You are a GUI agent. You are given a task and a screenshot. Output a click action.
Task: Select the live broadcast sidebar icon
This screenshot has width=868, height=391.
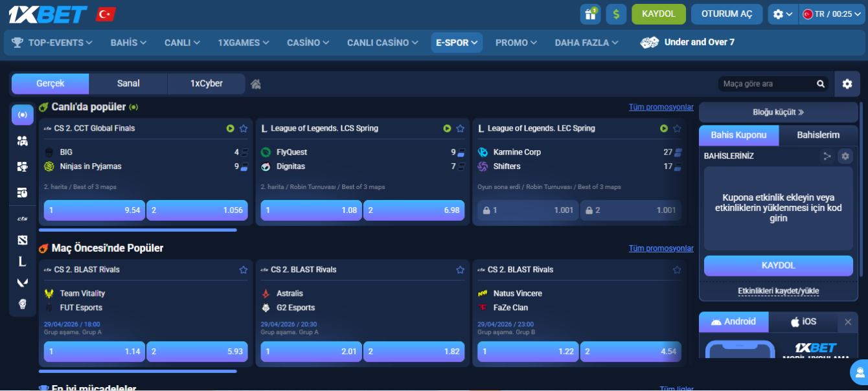tap(23, 115)
